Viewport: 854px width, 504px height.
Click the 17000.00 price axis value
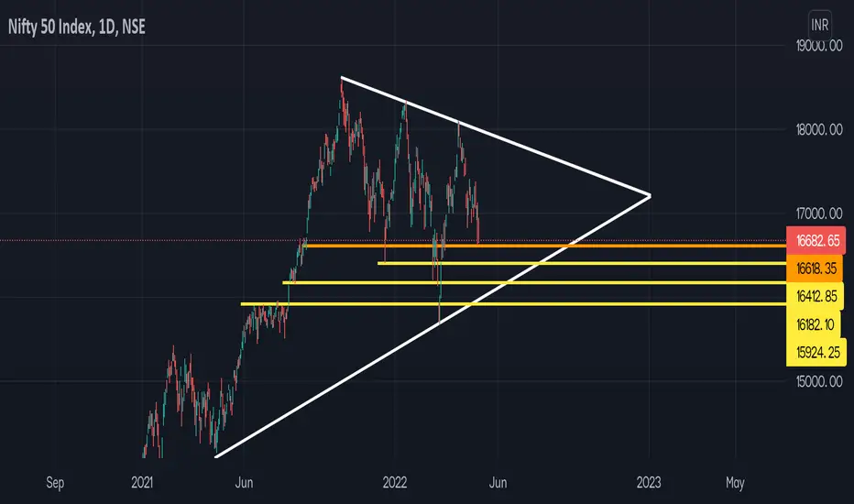point(818,214)
